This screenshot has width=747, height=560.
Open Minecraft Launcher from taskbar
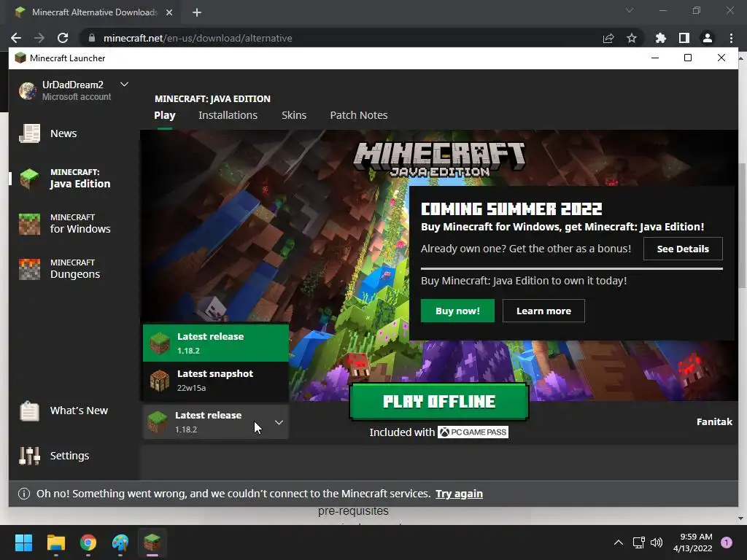pyautogui.click(x=152, y=542)
